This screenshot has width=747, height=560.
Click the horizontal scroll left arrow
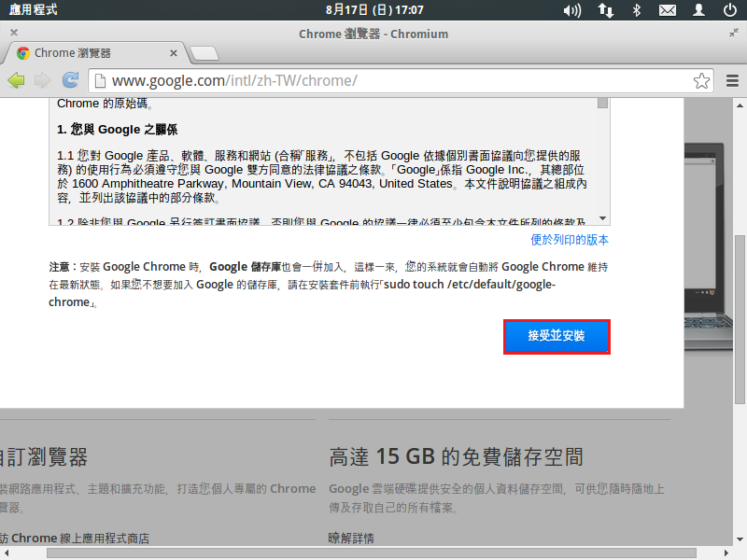[7, 553]
